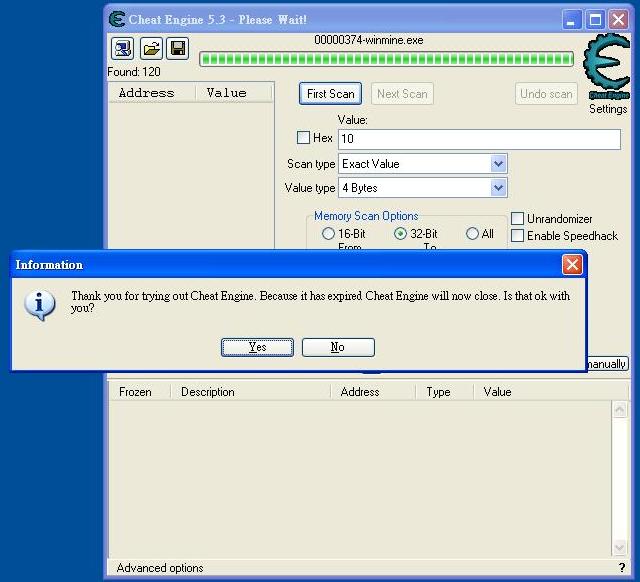640x582 pixels.
Task: Minimize the Cheat Engine window
Action: [571, 19]
